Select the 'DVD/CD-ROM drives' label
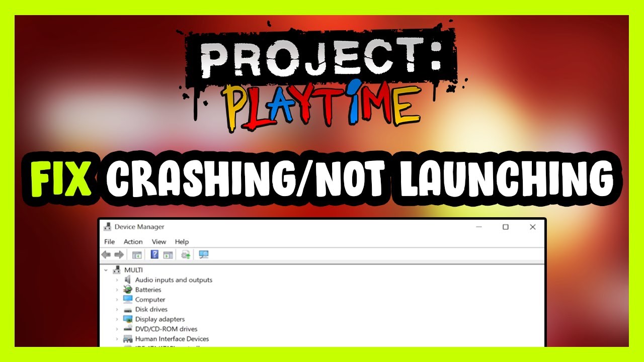The width and height of the screenshot is (644, 362). 166,329
